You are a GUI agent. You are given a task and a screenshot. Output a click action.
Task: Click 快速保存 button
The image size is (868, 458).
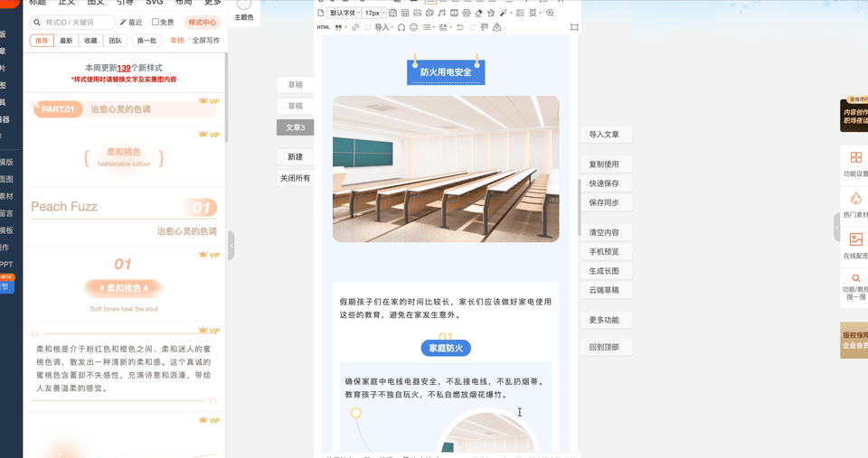(x=606, y=183)
